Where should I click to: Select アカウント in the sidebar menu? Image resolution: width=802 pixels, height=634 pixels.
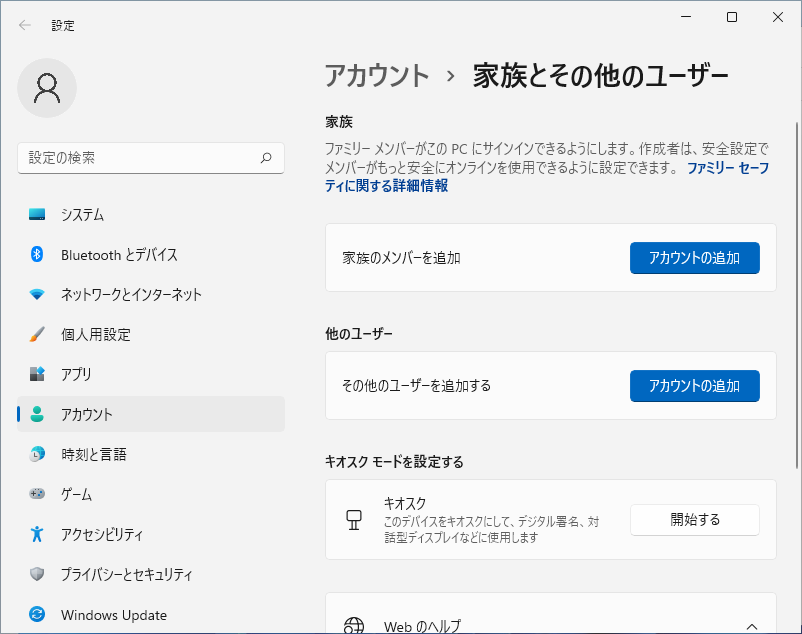(x=151, y=414)
